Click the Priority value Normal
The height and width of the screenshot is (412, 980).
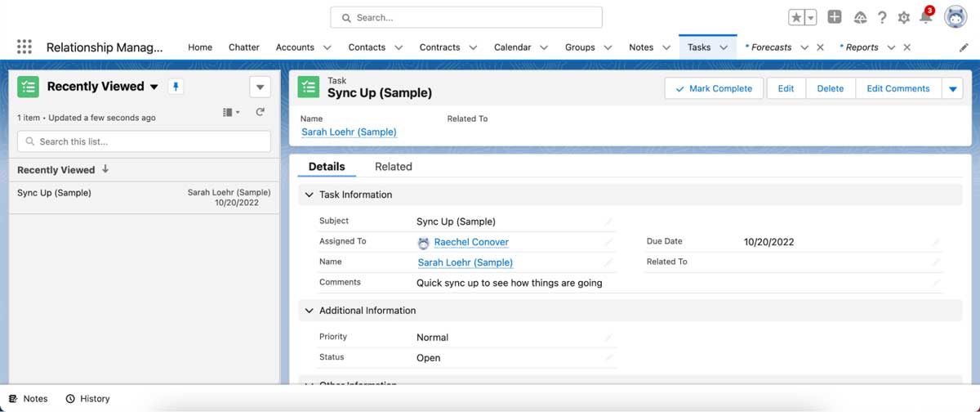432,338
